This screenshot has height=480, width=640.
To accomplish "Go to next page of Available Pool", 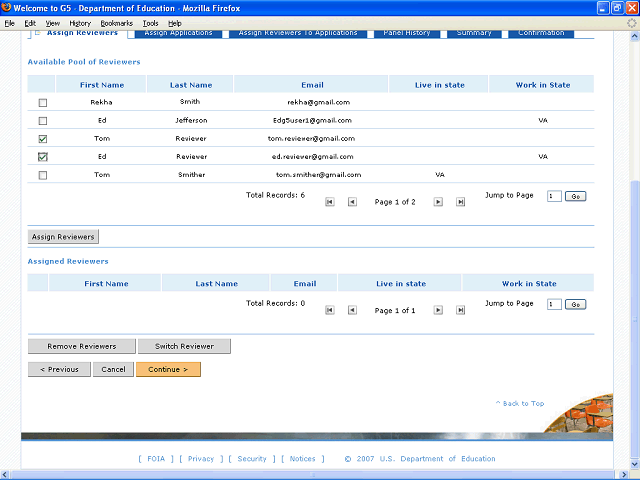I will pyautogui.click(x=438, y=202).
